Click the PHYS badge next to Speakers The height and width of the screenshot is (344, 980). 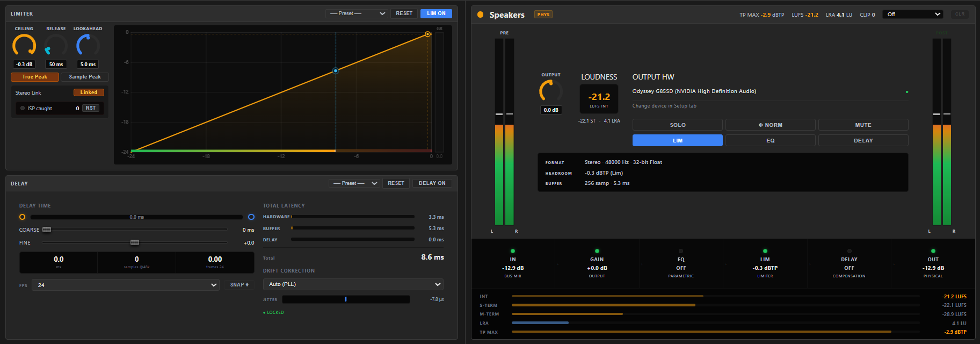click(543, 15)
